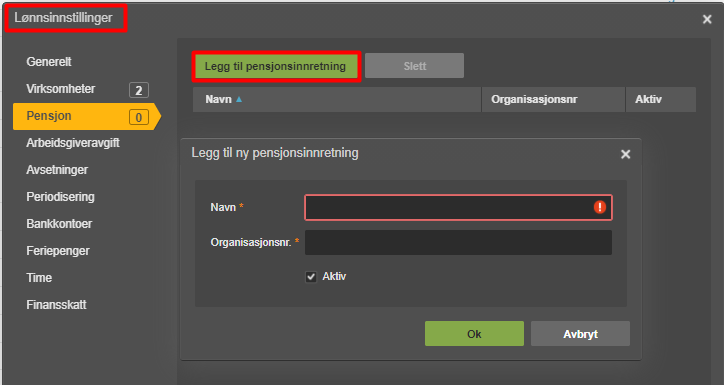The width and height of the screenshot is (724, 385).
Task: Close the Legg til ny pensjonsinnretning dialog
Action: (x=626, y=154)
